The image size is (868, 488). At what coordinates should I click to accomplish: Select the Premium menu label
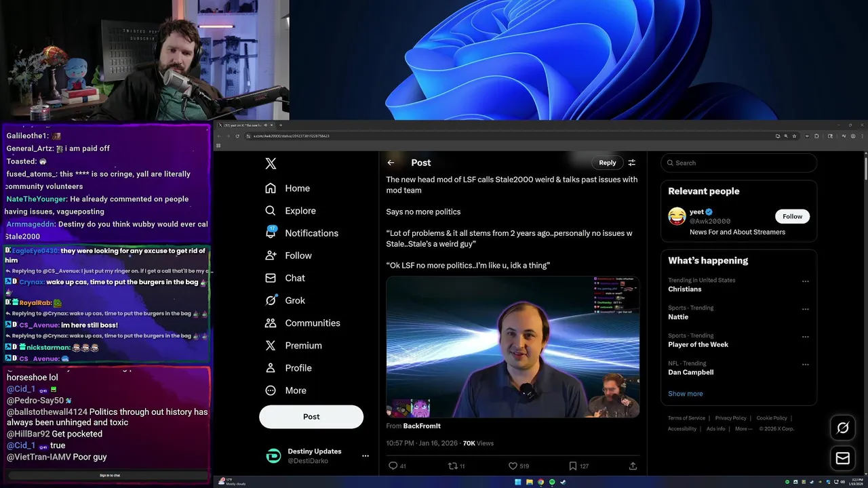tap(304, 346)
